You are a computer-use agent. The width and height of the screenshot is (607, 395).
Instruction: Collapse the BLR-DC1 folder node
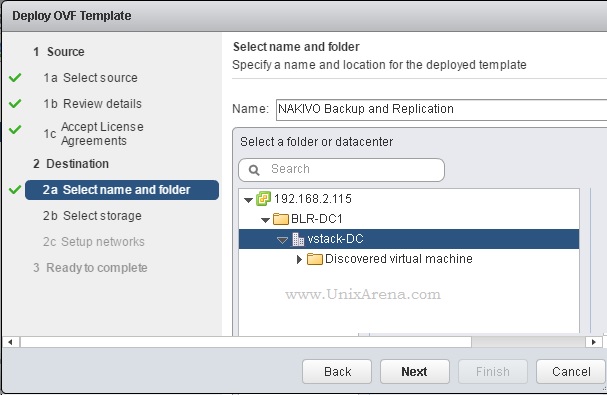265,220
